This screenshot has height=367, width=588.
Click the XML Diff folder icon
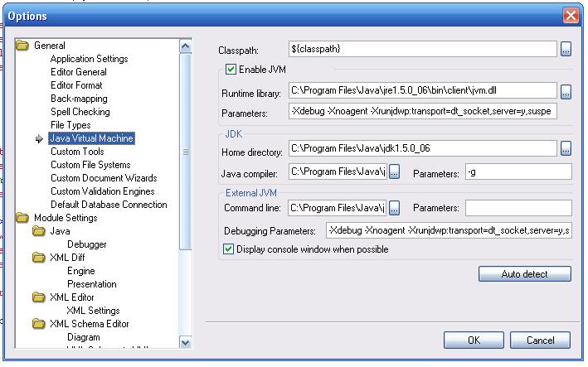[x=39, y=258]
